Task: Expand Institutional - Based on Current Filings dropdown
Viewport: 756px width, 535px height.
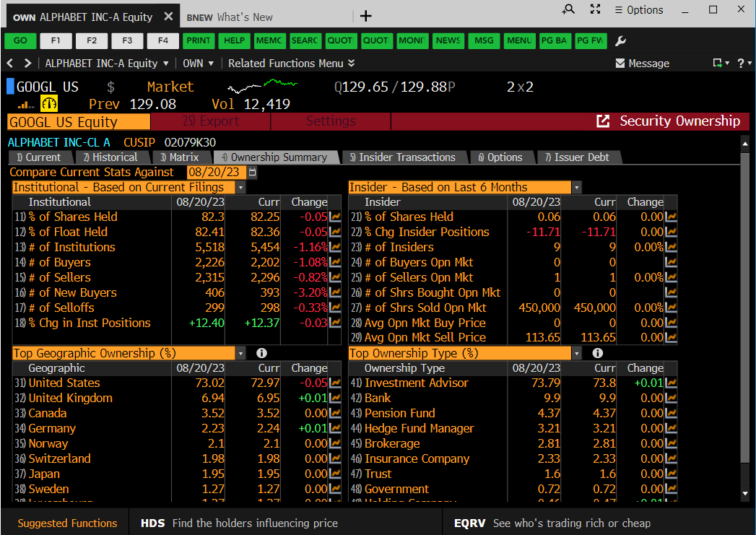Action: pos(240,188)
